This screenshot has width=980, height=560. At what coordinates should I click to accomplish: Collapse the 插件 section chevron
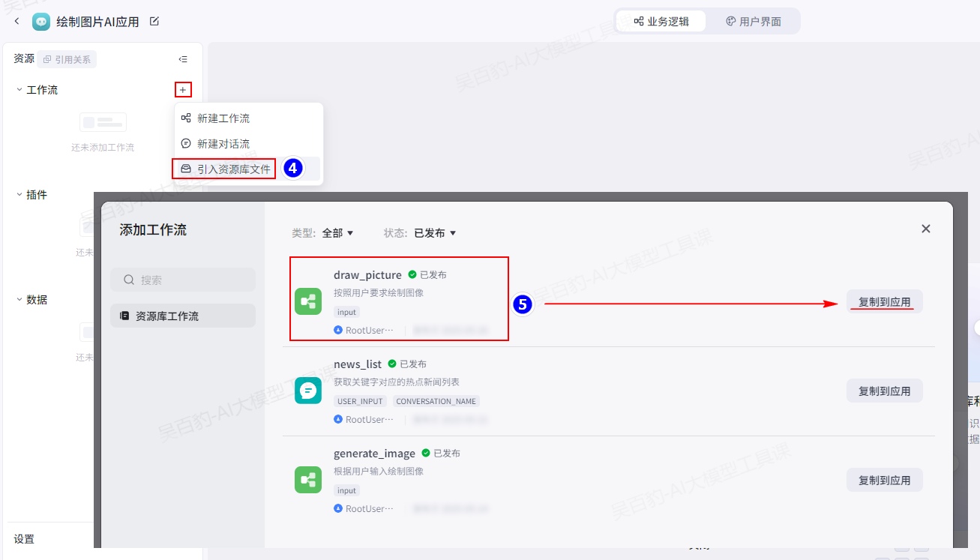tap(19, 195)
